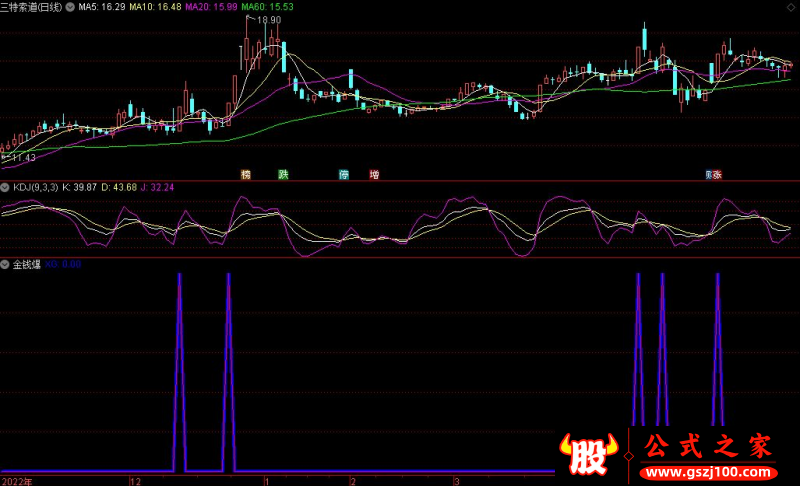
Task: Collapse the KDJ indicator panel arrow
Action: coord(6,187)
